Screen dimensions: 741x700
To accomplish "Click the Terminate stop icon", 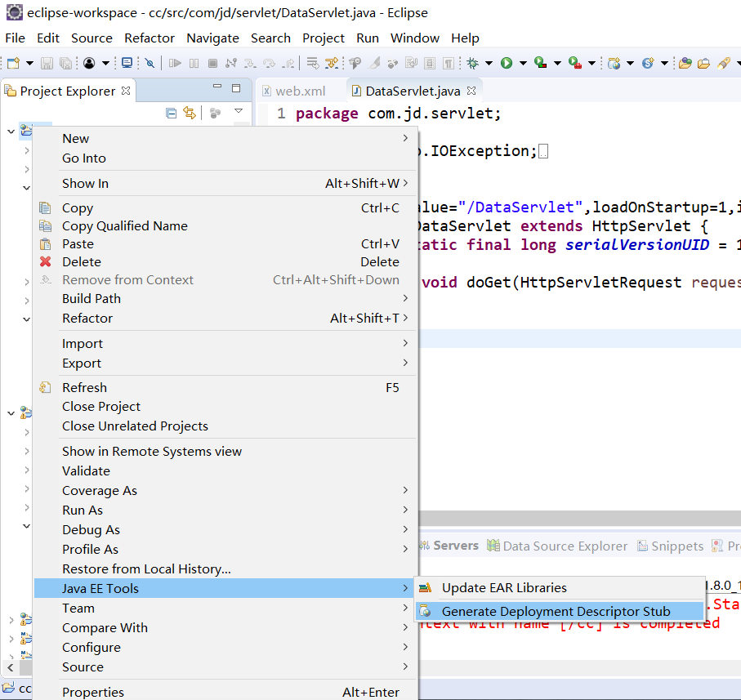I will point(212,63).
